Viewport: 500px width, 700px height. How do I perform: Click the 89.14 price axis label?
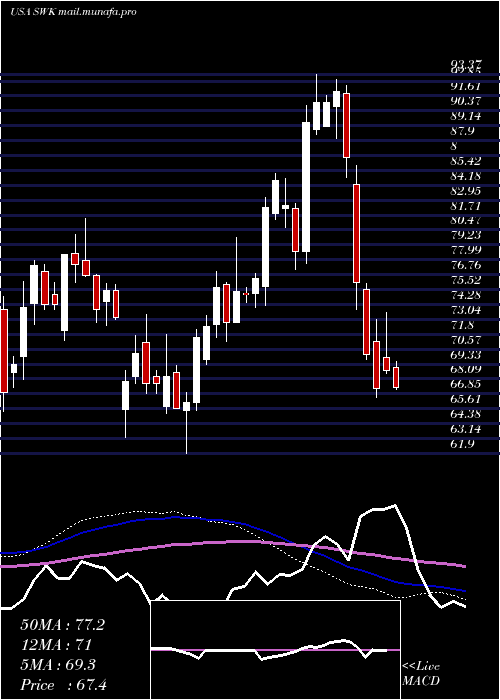466,116
